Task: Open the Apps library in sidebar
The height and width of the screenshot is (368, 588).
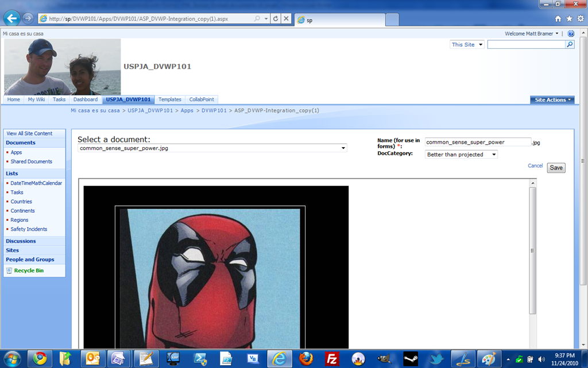Action: [16, 152]
